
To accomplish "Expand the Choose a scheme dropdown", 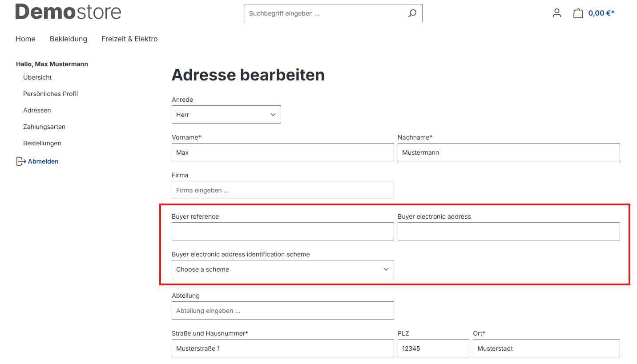I will click(x=282, y=269).
